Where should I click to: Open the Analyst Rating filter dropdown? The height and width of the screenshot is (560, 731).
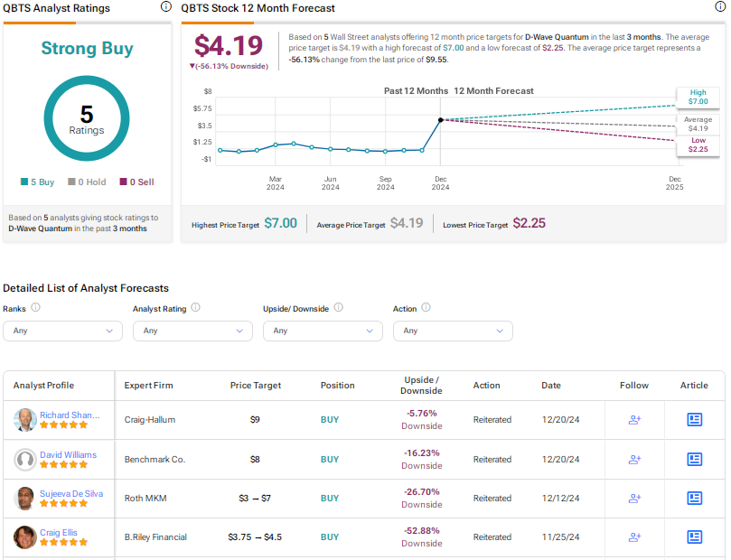click(193, 331)
